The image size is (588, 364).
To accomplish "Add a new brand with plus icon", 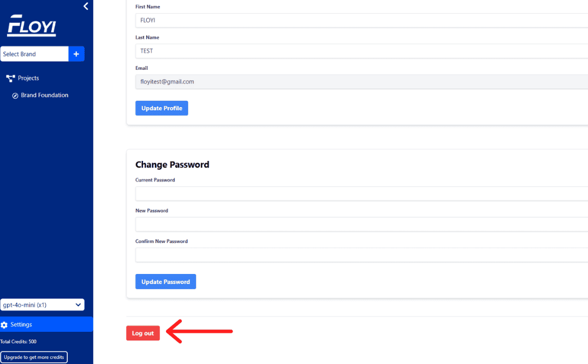I will pyautogui.click(x=76, y=54).
